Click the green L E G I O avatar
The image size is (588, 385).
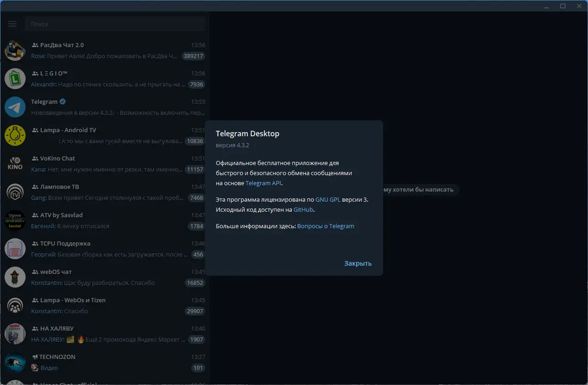[15, 79]
